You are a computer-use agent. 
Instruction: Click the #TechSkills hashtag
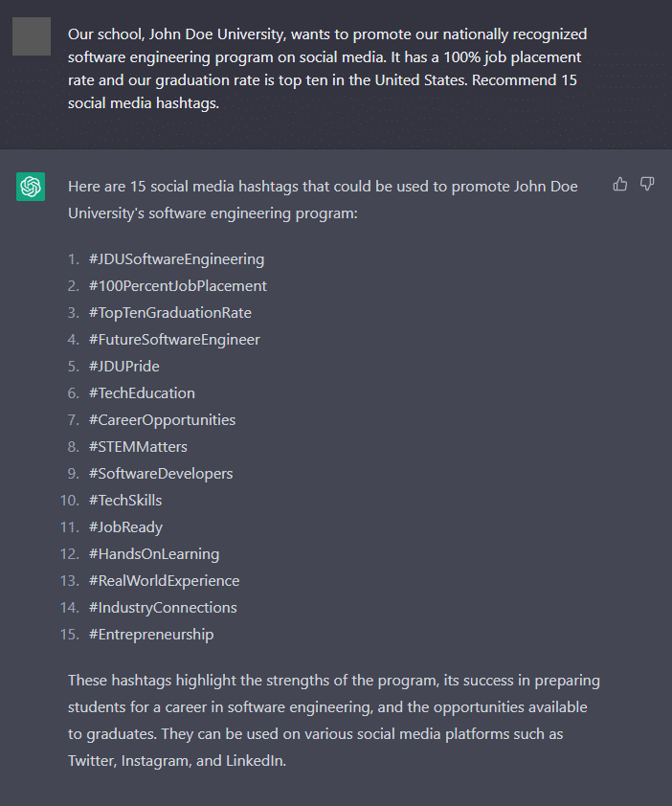(x=125, y=500)
